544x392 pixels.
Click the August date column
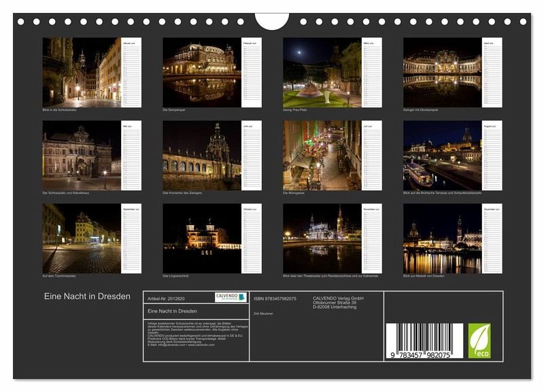pos(492,156)
